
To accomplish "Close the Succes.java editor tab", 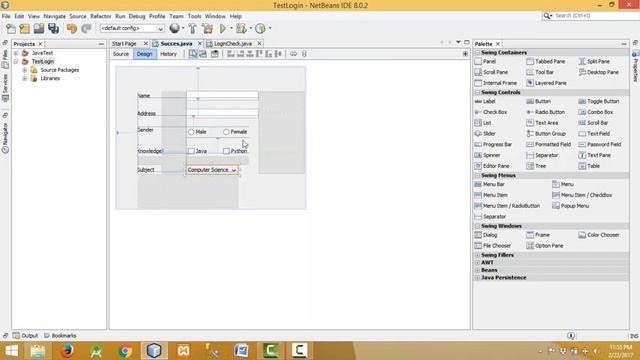I will [x=200, y=43].
